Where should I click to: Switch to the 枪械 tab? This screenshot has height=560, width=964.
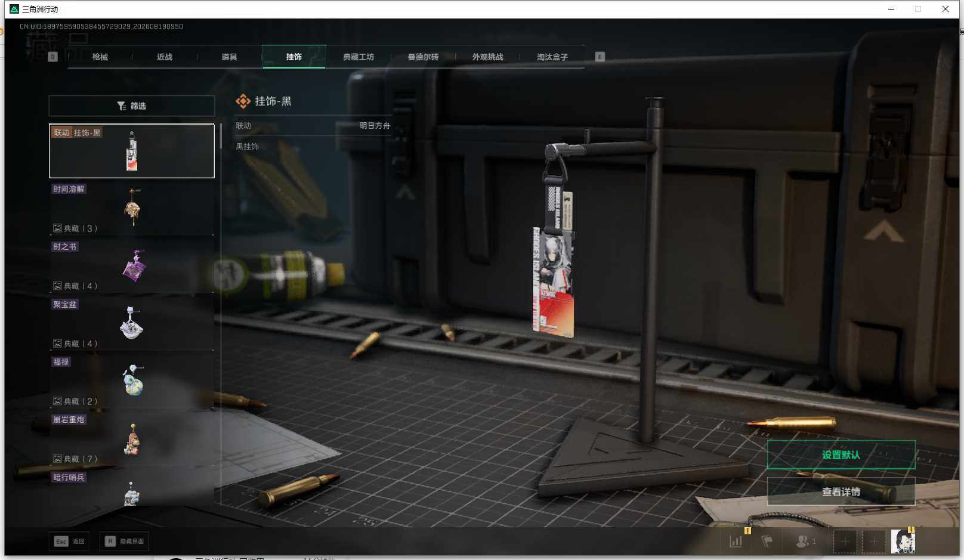click(100, 57)
